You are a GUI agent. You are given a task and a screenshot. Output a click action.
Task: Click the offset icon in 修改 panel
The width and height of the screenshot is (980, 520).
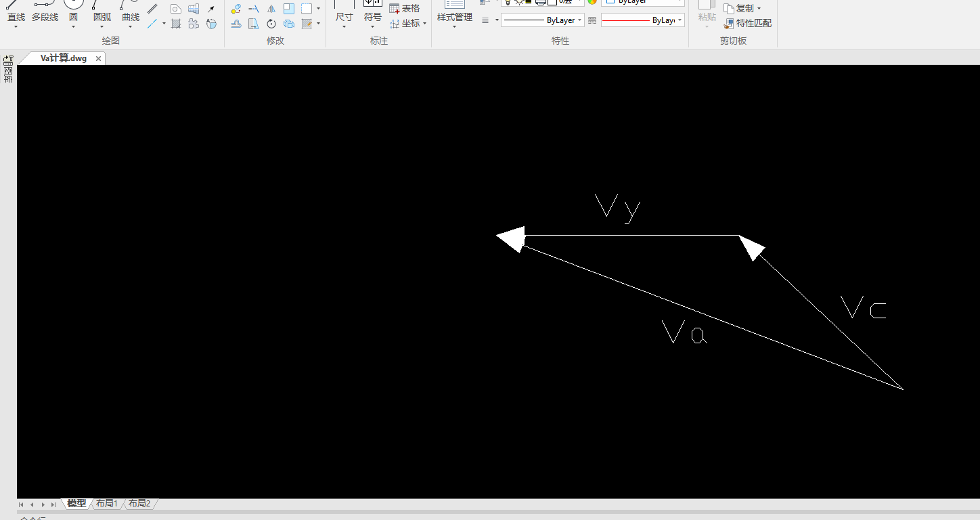coord(236,24)
